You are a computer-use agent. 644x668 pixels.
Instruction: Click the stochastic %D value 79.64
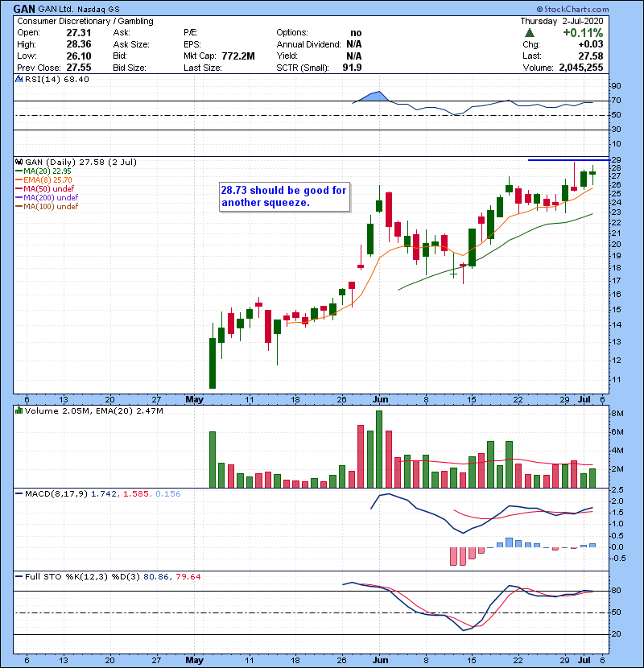188,576
